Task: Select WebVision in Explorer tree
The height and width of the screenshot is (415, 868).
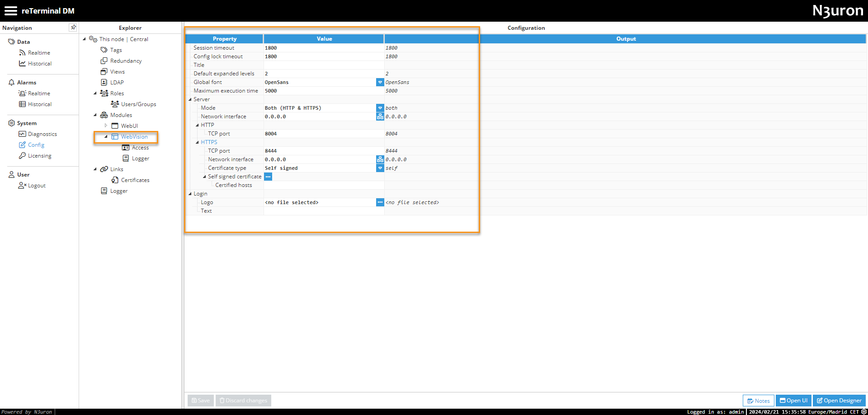Action: coord(134,137)
